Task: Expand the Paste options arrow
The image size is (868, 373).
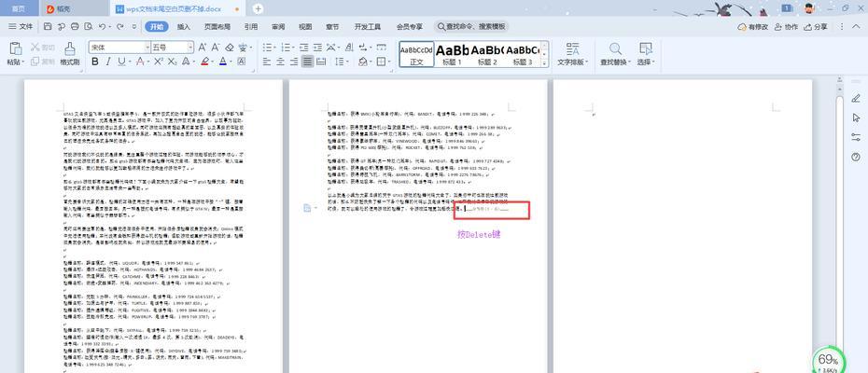Action: [24, 62]
